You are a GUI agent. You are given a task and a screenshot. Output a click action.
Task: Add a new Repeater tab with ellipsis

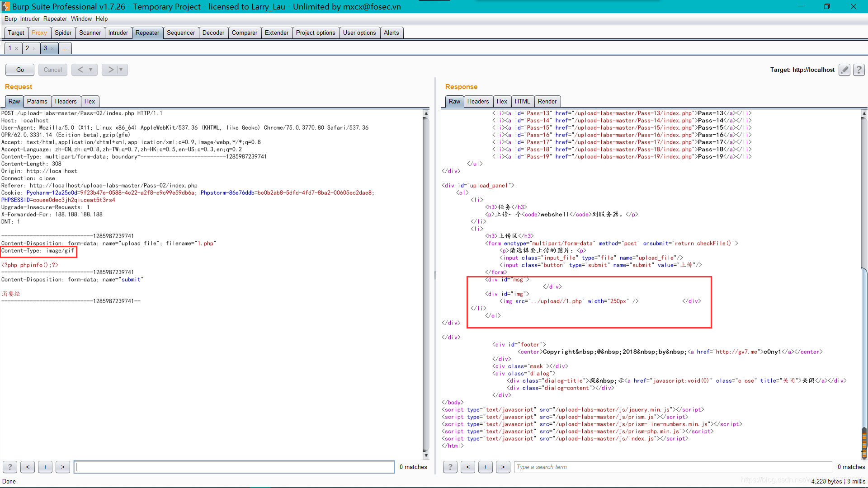point(65,48)
